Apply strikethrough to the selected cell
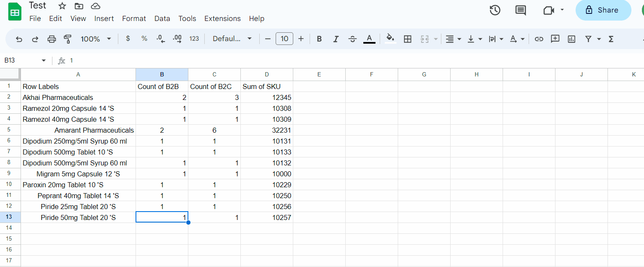The image size is (644, 267). (352, 39)
